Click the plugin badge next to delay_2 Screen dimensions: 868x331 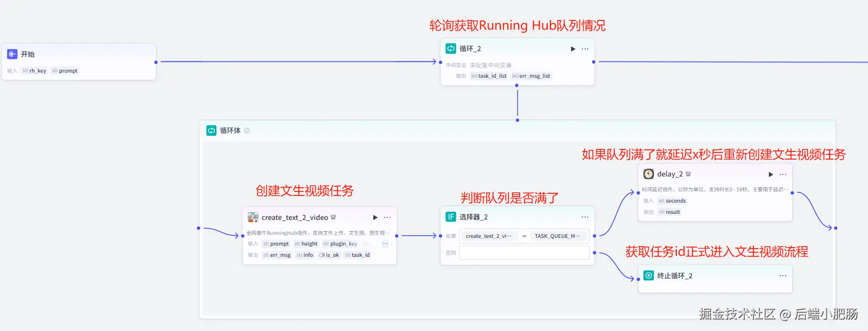(x=688, y=174)
